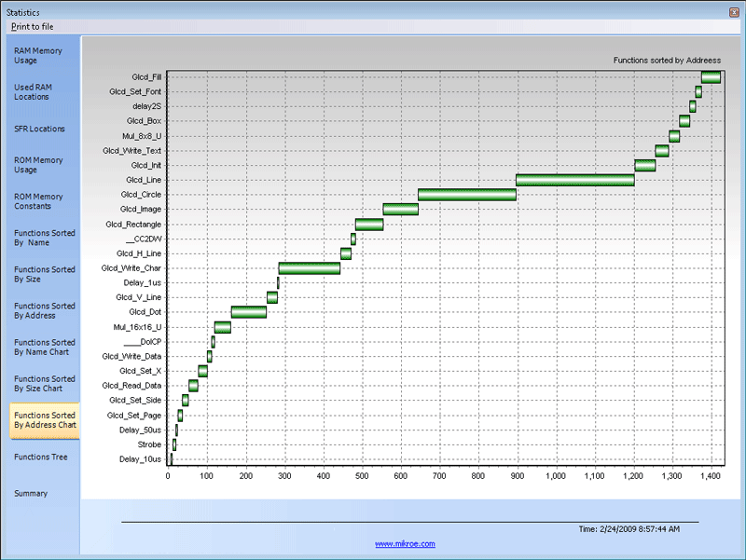This screenshot has width=746, height=560.
Task: Click the Glcd_Image axis label
Action: click(x=141, y=209)
